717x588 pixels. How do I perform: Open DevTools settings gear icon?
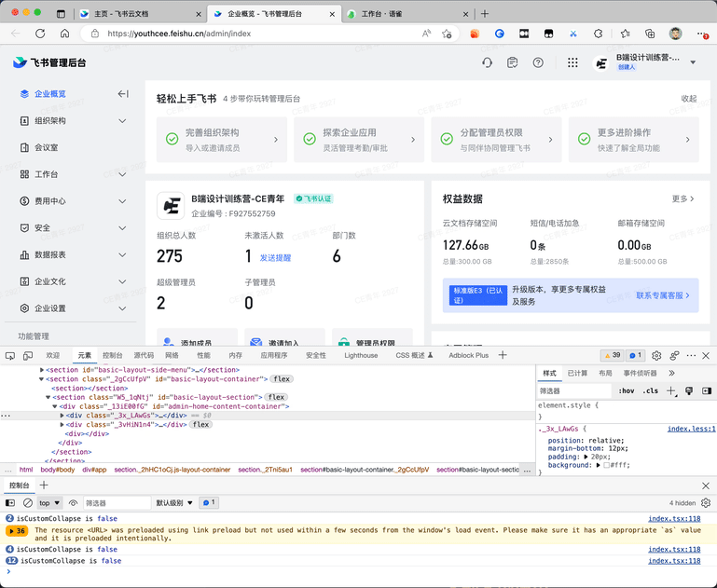click(656, 355)
